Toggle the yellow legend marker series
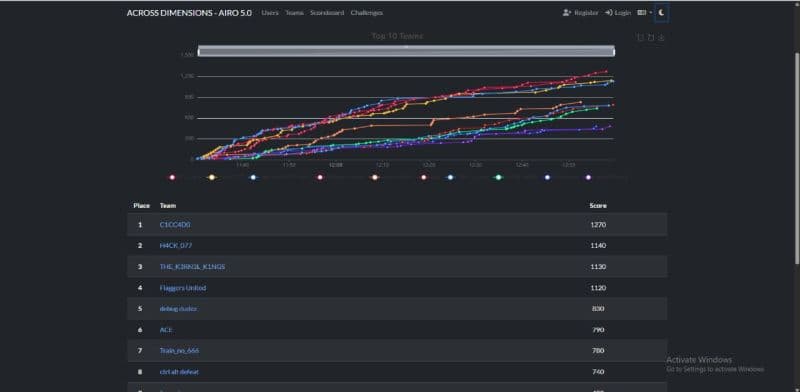 tap(212, 177)
